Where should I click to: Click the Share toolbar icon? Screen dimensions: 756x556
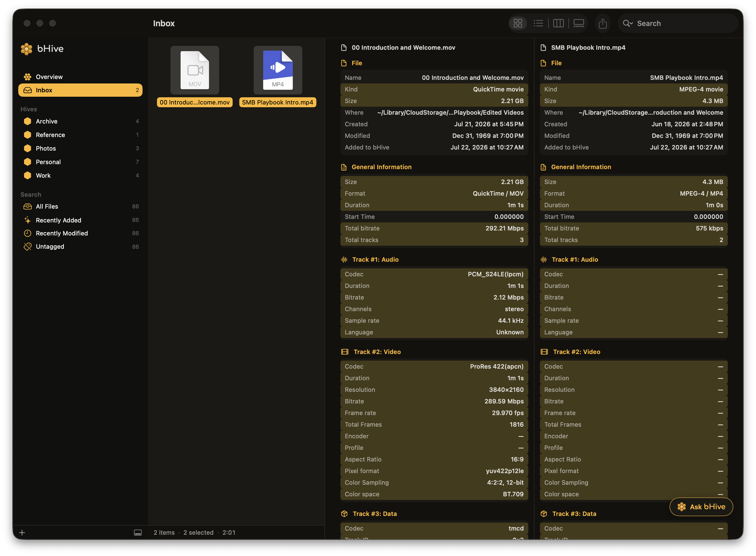[x=603, y=23]
